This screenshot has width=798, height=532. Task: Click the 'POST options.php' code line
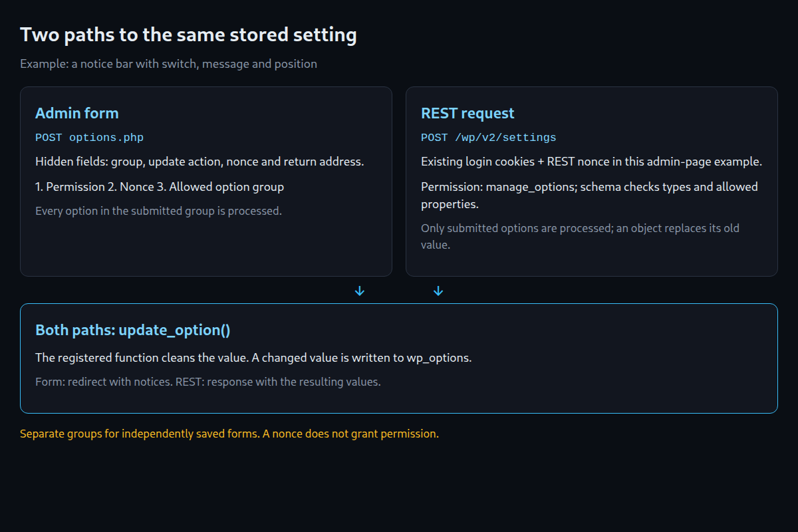(x=89, y=138)
